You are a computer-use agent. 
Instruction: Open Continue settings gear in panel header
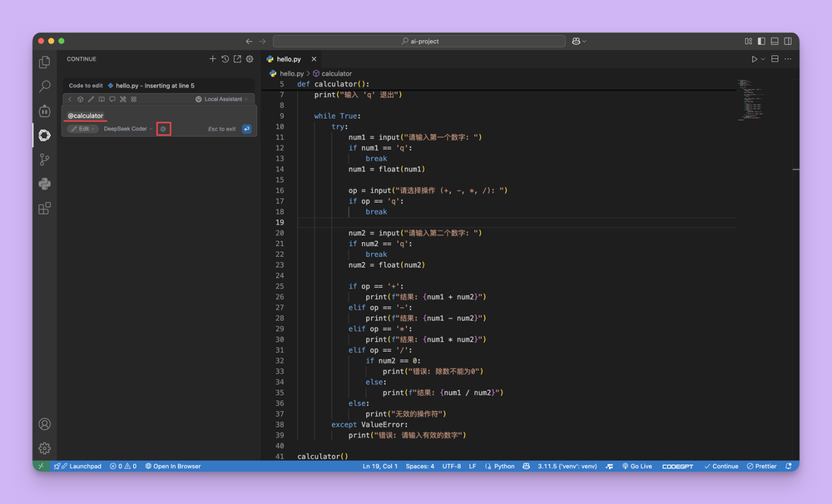pyautogui.click(x=249, y=59)
